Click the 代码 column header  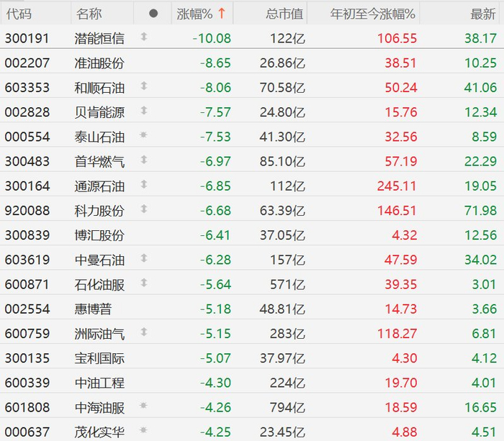click(19, 14)
